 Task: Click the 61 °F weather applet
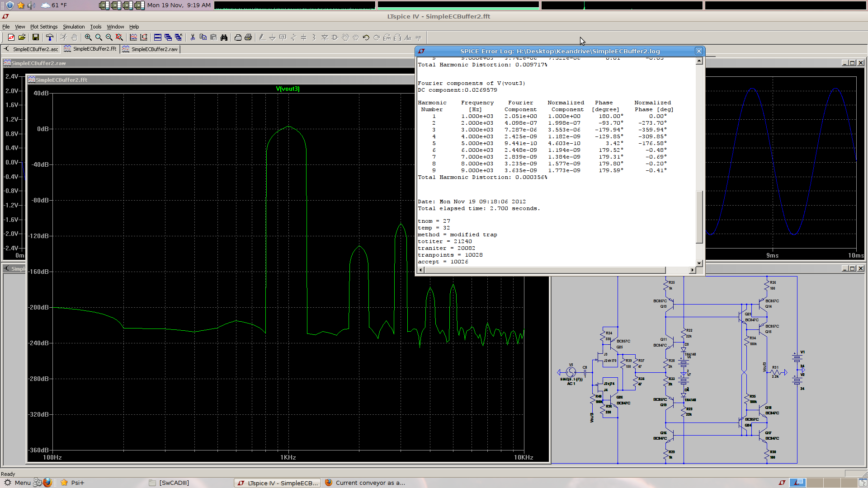point(53,5)
